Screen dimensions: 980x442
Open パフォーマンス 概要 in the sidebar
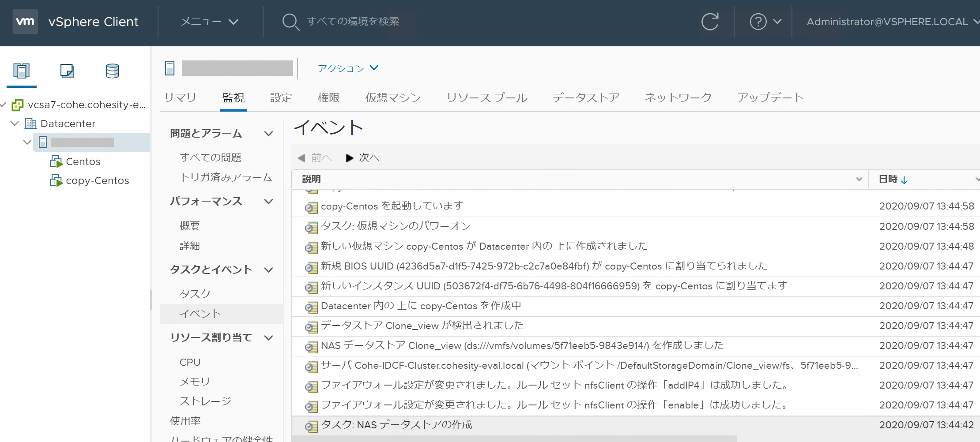click(x=190, y=226)
